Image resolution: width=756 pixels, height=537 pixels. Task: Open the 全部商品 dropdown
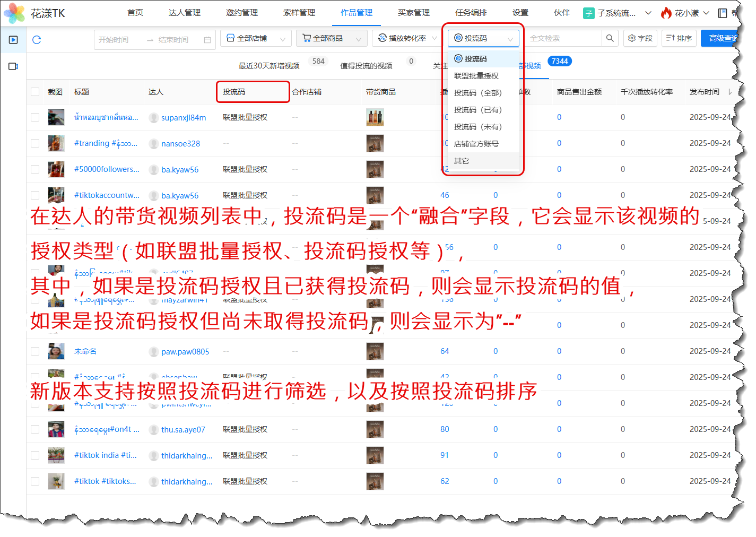tap(331, 38)
